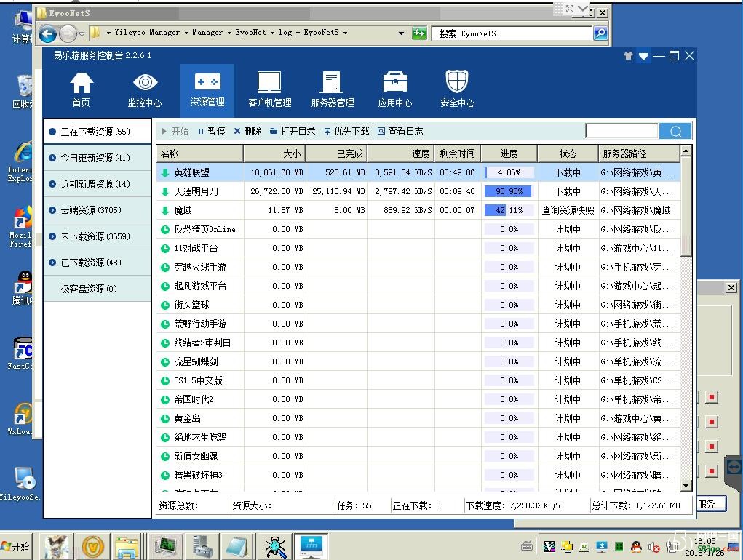Focus the resource search input field
This screenshot has height=560, width=743.
tap(621, 131)
